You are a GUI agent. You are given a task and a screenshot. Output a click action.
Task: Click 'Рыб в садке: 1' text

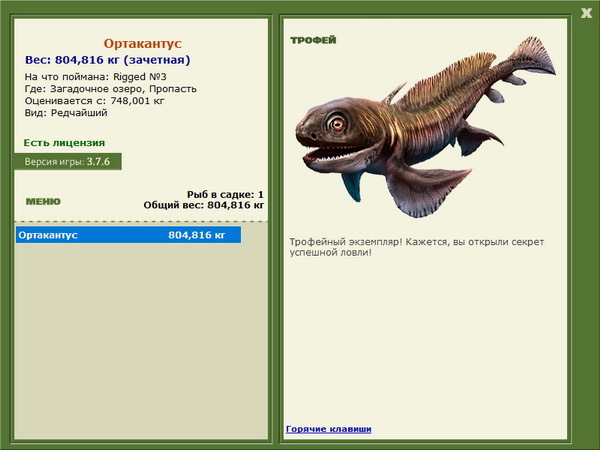click(x=225, y=195)
